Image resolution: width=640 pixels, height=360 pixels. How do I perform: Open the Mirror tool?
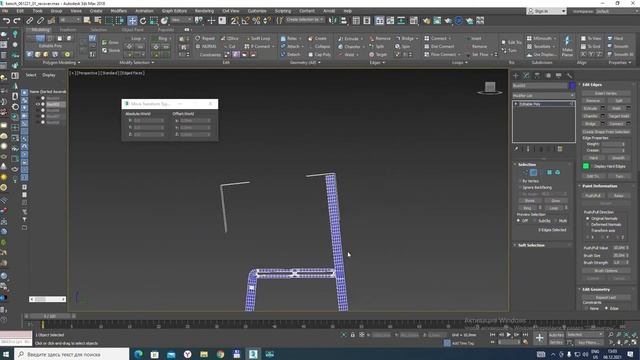(333, 20)
